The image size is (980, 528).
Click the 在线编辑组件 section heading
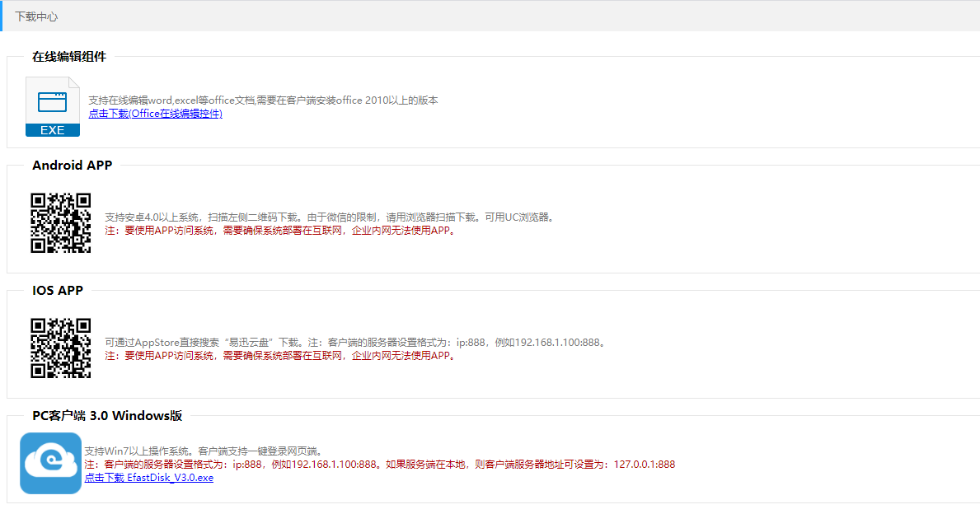[69, 57]
